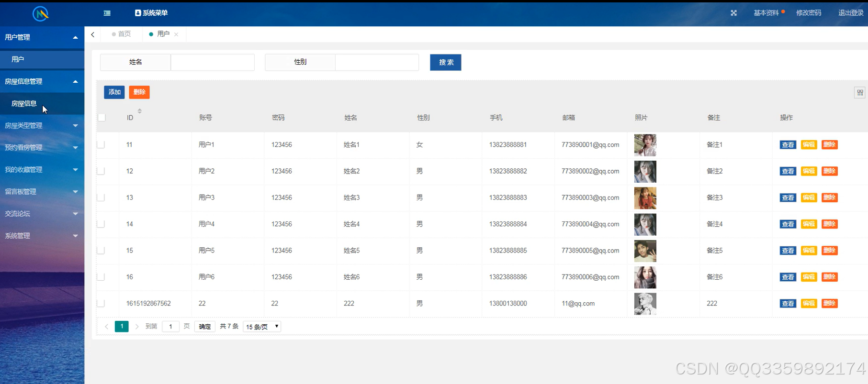Click phone cell 13823888886
This screenshot has width=868, height=384.
coord(508,277)
